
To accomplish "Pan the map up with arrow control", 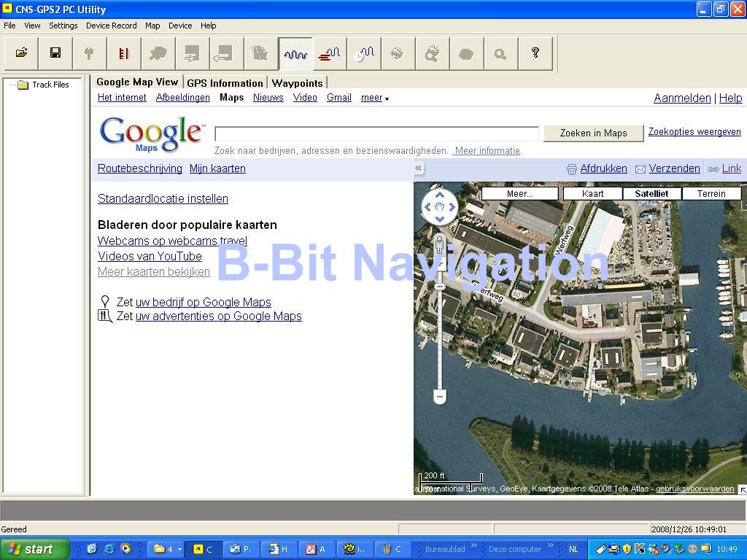I will [x=439, y=195].
